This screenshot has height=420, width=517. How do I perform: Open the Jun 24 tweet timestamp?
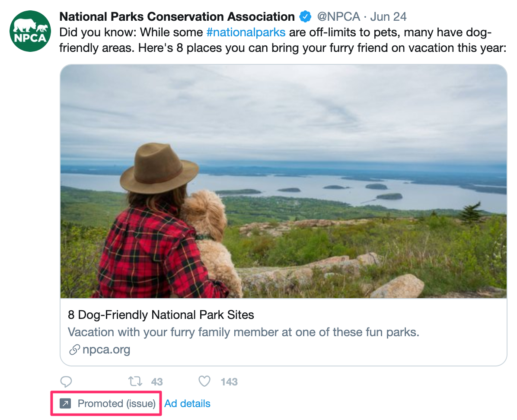coord(388,17)
